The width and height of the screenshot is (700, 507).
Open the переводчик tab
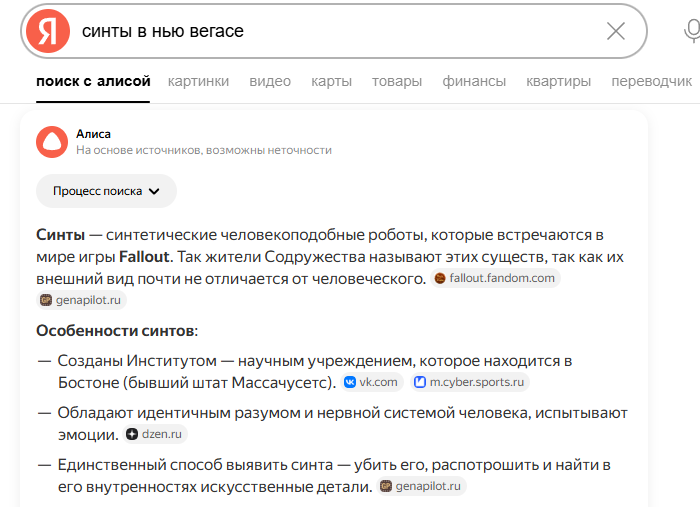[651, 81]
